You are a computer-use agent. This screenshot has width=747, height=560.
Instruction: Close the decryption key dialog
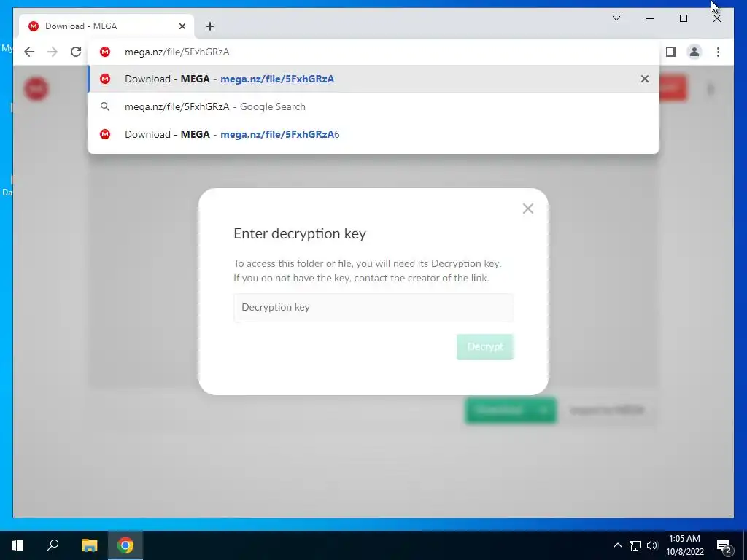click(528, 209)
